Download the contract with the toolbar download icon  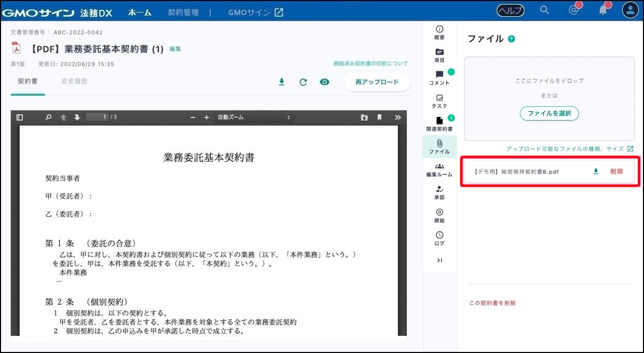pyautogui.click(x=281, y=82)
